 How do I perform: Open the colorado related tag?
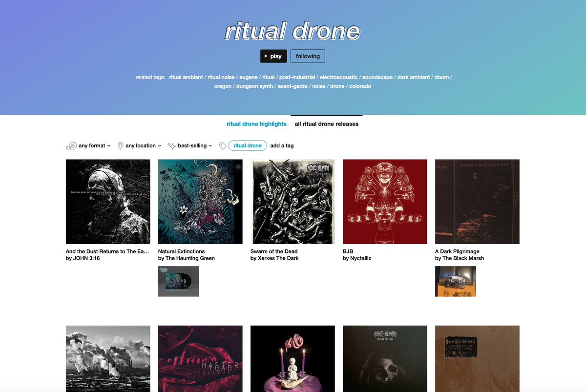point(360,86)
